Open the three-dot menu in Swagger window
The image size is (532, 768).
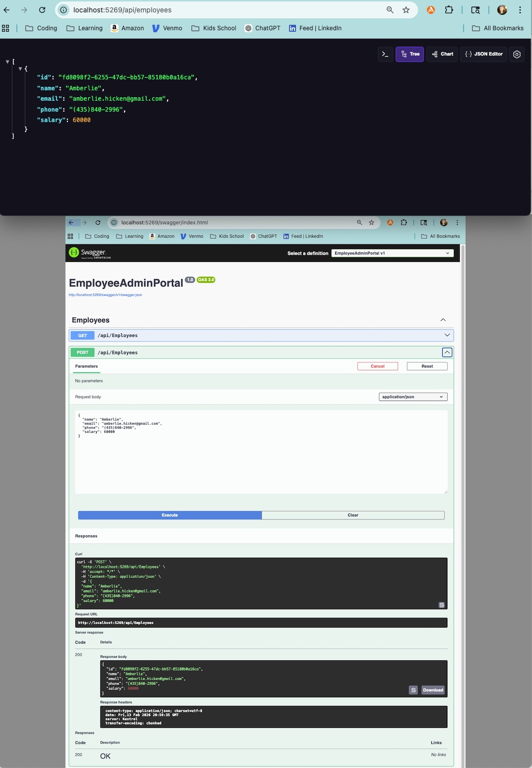coord(457,223)
